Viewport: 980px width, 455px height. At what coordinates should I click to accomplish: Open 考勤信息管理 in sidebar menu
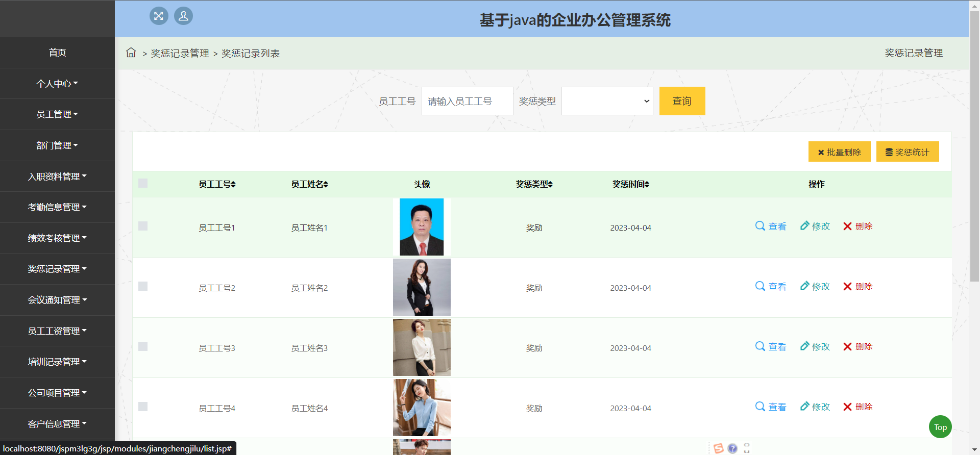click(57, 207)
